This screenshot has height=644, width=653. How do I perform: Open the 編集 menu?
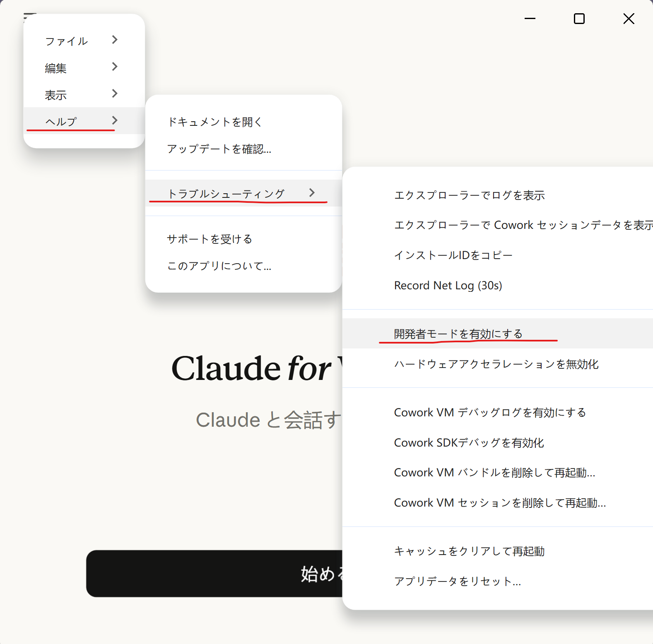click(84, 67)
